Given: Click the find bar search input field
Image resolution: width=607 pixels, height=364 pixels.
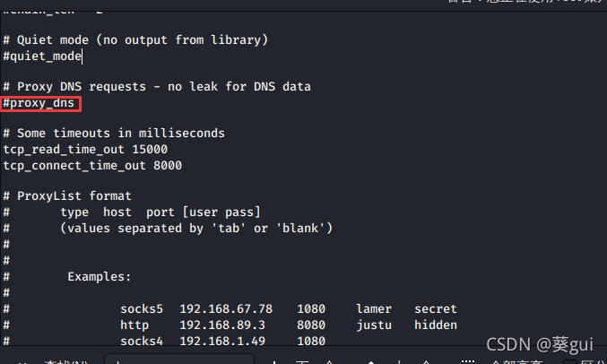Looking at the screenshot, I should pos(179,360).
